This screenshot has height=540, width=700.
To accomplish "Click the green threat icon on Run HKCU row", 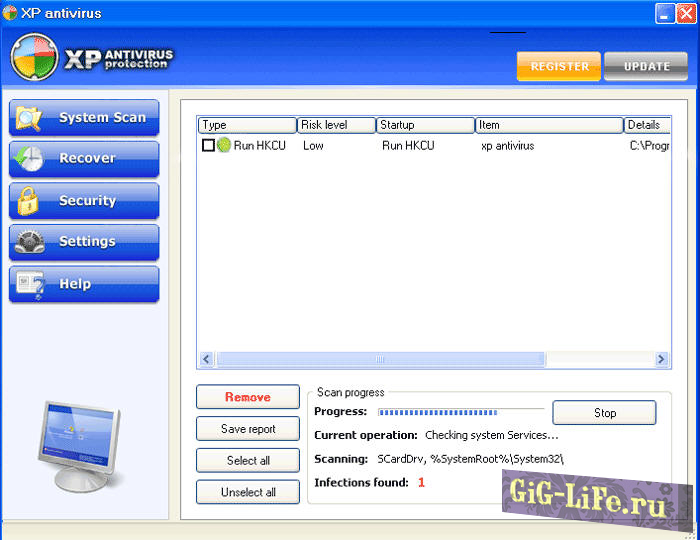I will pyautogui.click(x=224, y=145).
